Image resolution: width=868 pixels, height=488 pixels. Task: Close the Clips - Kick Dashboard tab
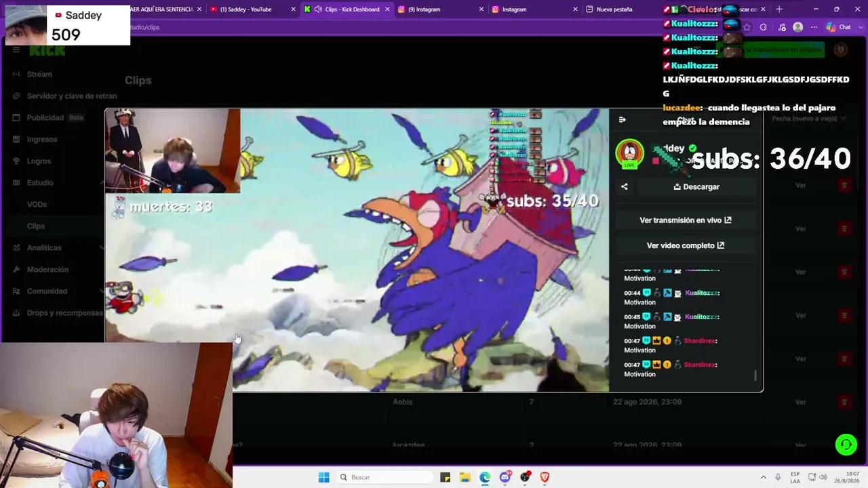(x=387, y=9)
